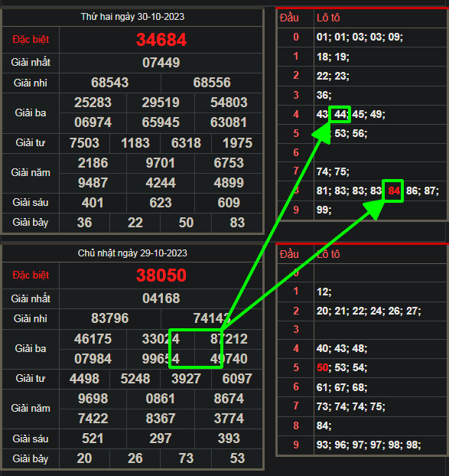Click the Giải nhì number 83796
The height and width of the screenshot is (476, 449).
pos(110,318)
